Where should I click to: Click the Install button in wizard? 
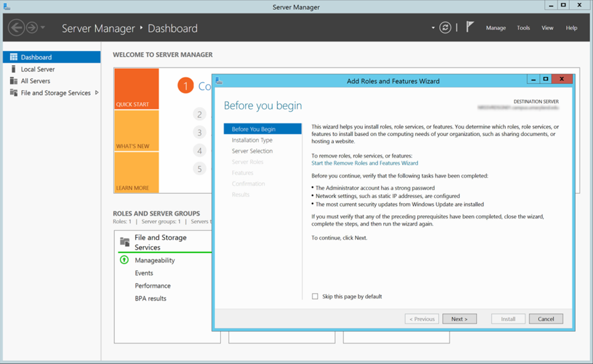click(x=508, y=319)
